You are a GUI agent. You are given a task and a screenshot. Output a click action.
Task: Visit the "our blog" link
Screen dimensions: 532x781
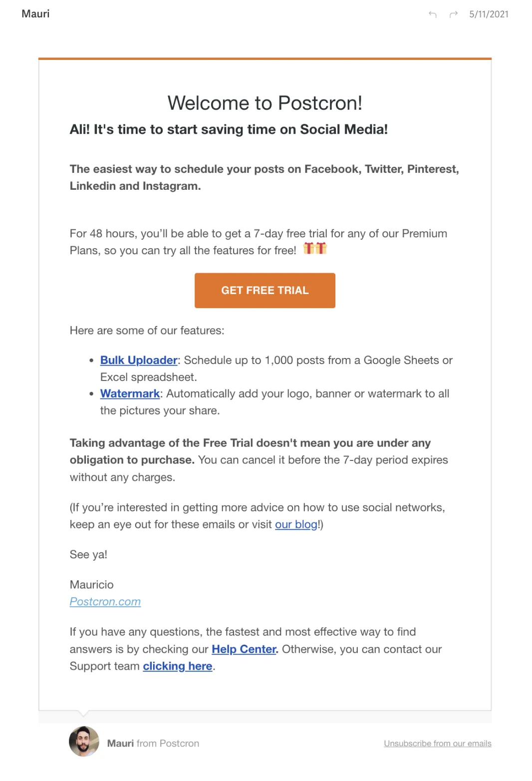pyautogui.click(x=296, y=524)
